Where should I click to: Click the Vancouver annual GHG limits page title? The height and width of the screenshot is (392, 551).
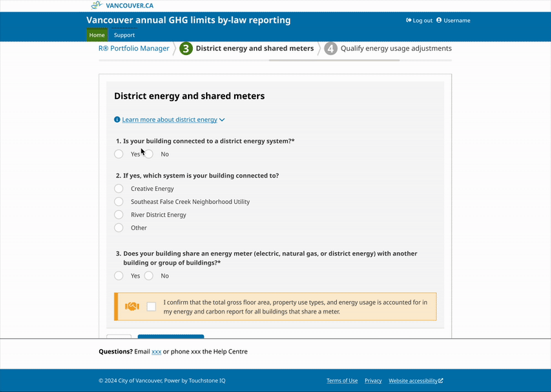tap(188, 20)
